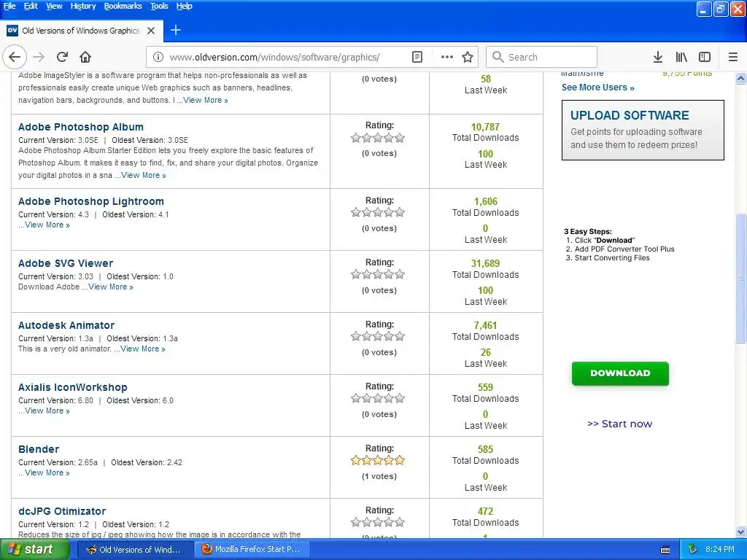Toggle Reader View icon in the address bar

417,57
